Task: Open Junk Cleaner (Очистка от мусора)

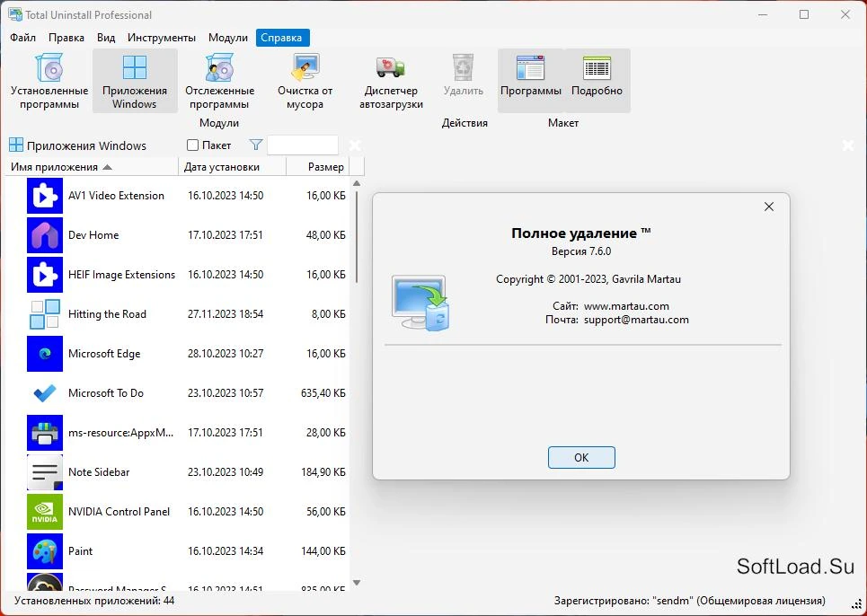Action: (x=305, y=81)
